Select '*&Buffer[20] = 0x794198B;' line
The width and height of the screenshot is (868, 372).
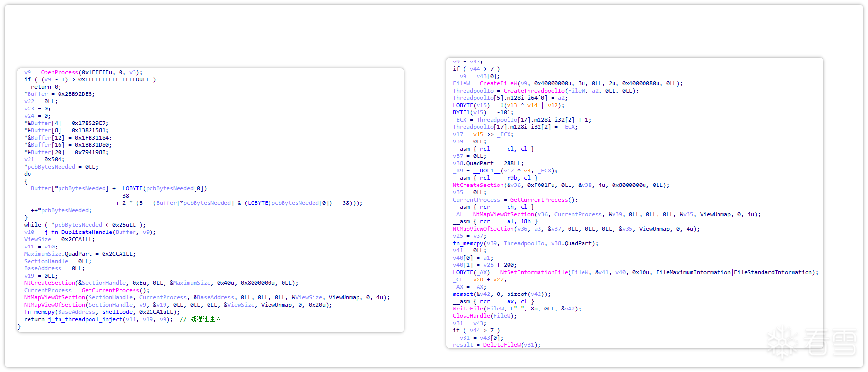coord(66,152)
